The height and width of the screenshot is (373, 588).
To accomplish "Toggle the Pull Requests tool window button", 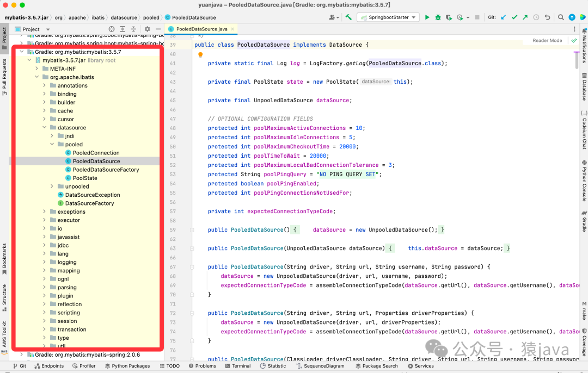I will click(x=4, y=77).
